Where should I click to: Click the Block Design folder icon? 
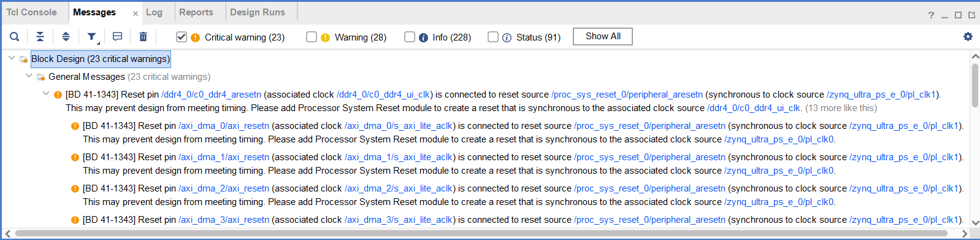pos(23,59)
